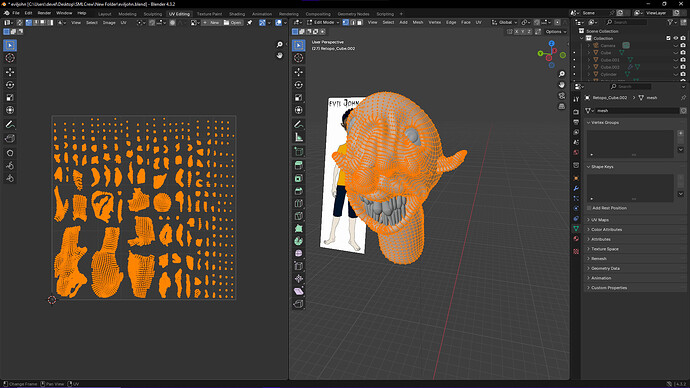This screenshot has width=690, height=388.
Task: Click the Open image button in UV editor
Action: [x=233, y=22]
